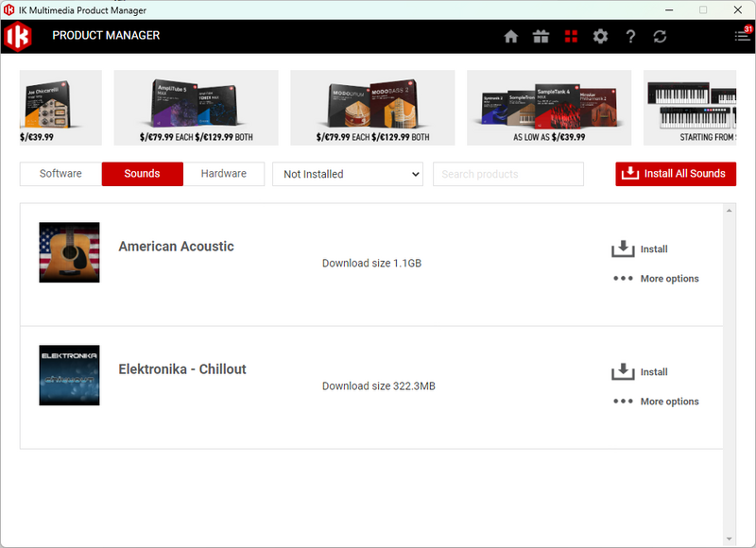Select the Sounds tab
This screenshot has width=756, height=548.
[143, 174]
